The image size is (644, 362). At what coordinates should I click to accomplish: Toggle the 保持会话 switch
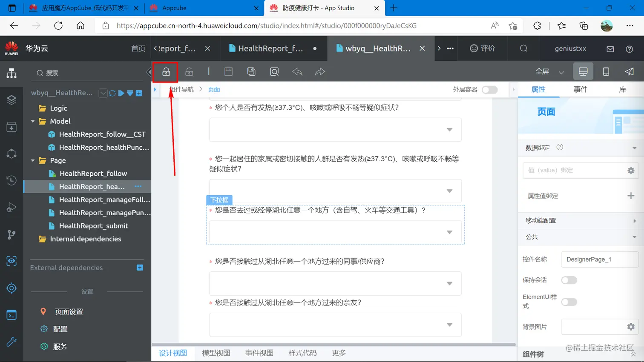pos(569,280)
